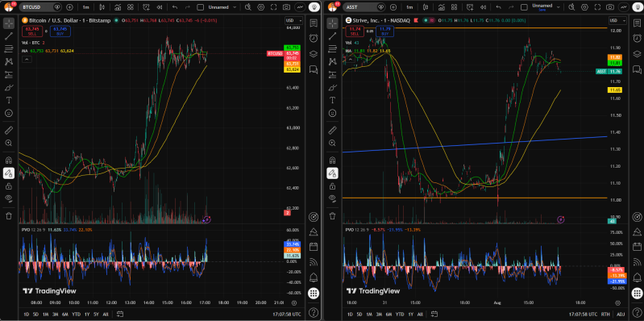Select the text tool in the BTCUSD chart
The height and width of the screenshot is (321, 644).
[8, 100]
